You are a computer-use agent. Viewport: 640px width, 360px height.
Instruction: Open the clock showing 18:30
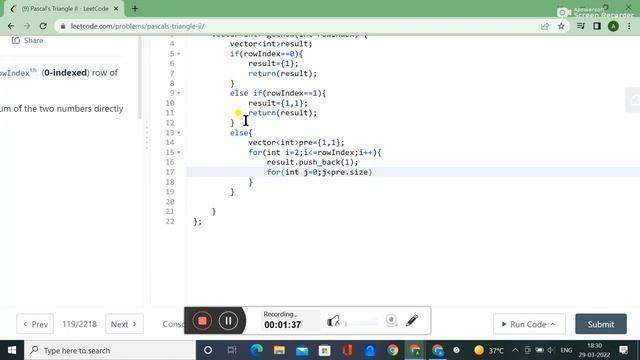tap(594, 350)
